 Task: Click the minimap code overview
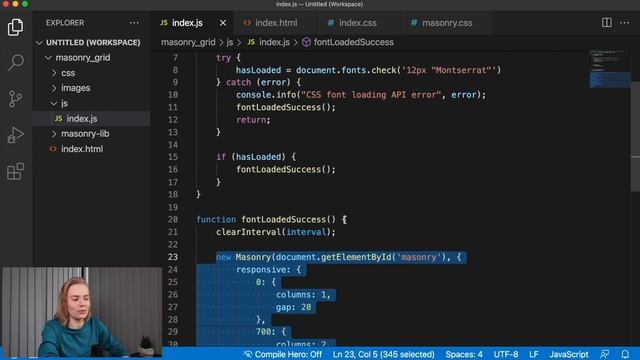tap(609, 69)
